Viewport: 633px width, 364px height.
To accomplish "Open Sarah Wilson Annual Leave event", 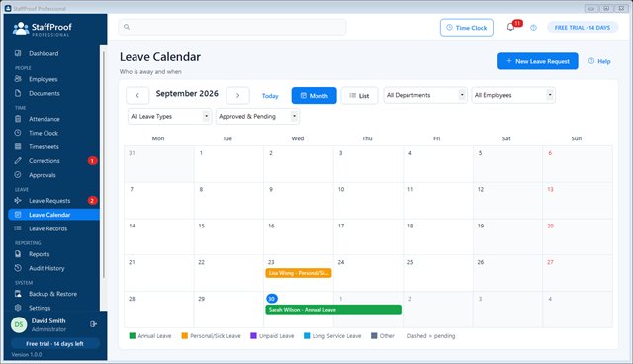I will (x=333, y=310).
